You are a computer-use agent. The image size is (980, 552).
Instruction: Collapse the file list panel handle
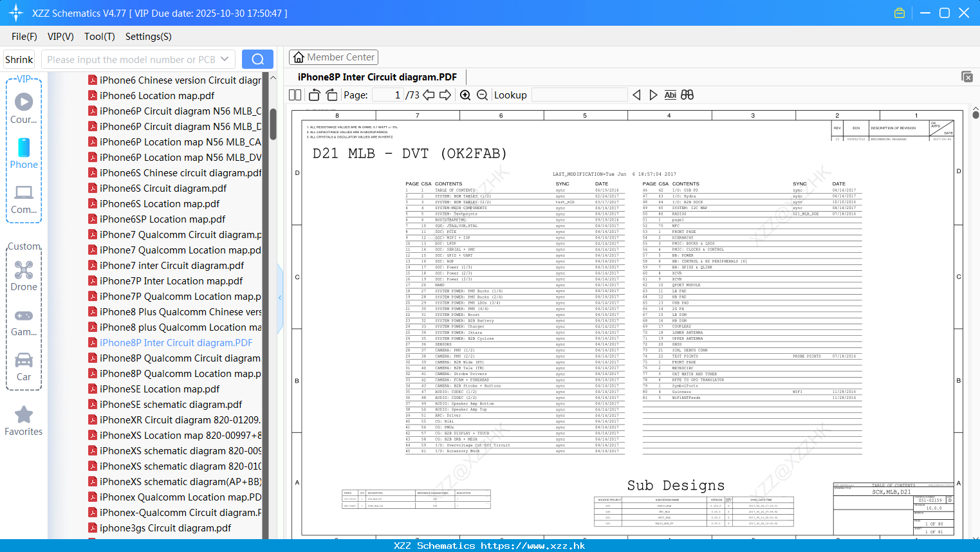[x=280, y=298]
